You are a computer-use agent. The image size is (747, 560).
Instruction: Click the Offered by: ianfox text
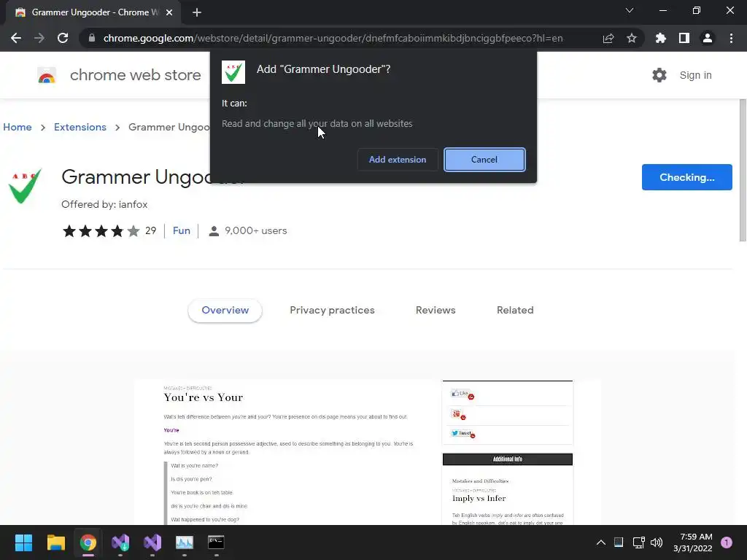(104, 204)
